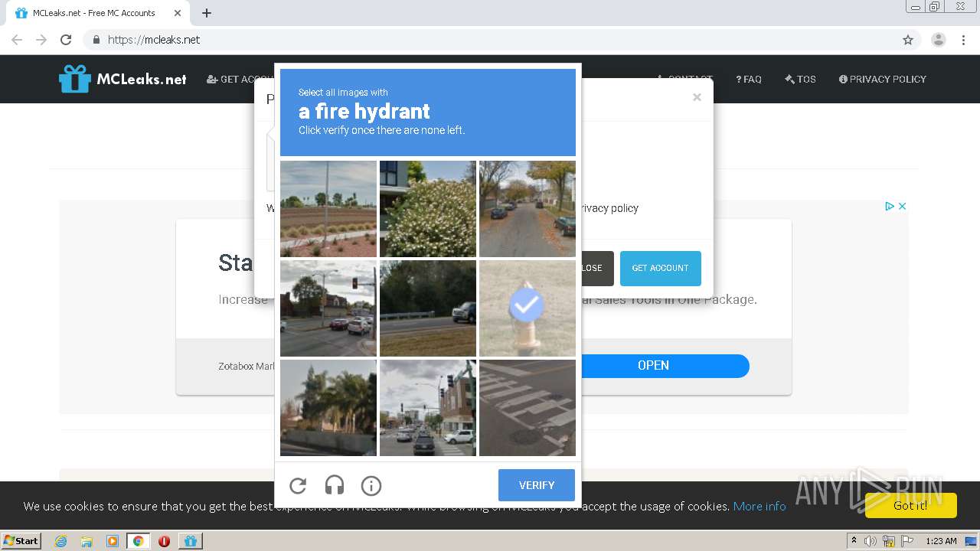Open captcha help info icon

point(371,485)
